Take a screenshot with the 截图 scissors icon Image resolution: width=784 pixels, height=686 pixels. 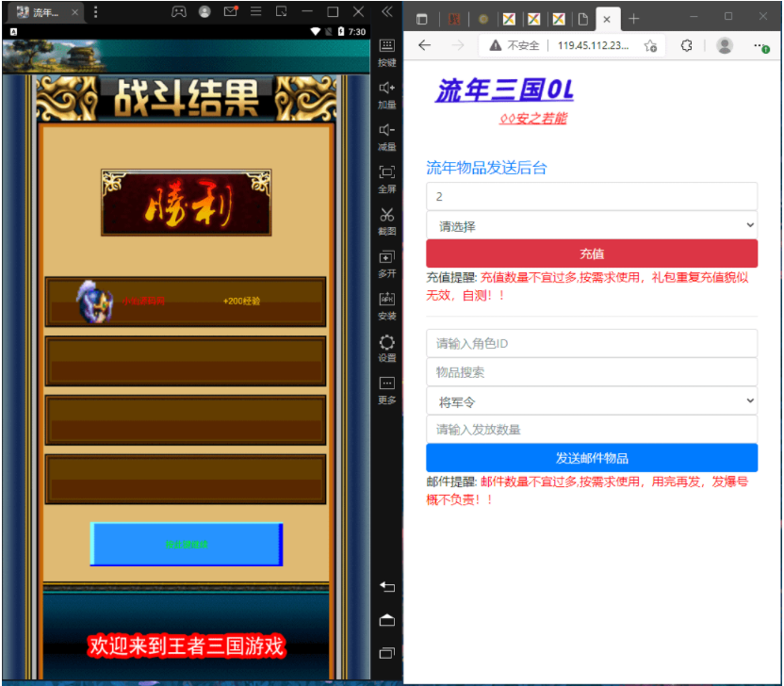tap(386, 220)
